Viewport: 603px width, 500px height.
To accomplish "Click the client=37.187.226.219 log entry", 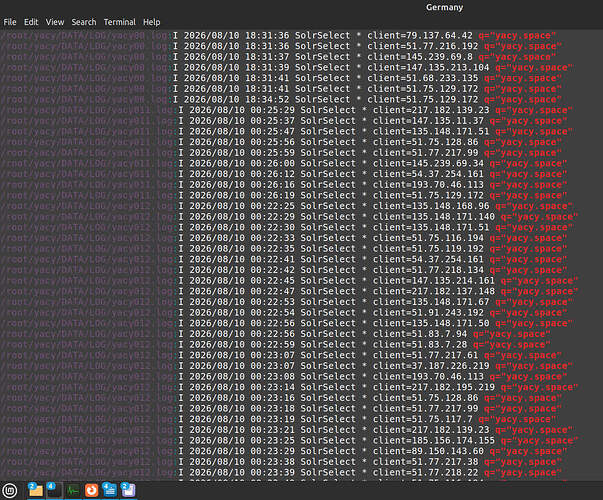I will coord(431,366).
